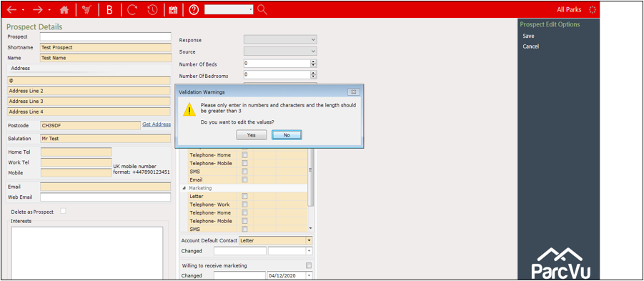Go back with the left arrow icon
The width and height of the screenshot is (644, 281).
(12, 10)
